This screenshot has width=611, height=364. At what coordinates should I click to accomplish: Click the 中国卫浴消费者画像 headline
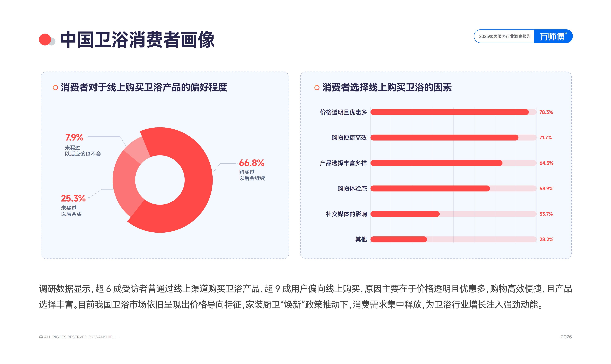(x=138, y=40)
